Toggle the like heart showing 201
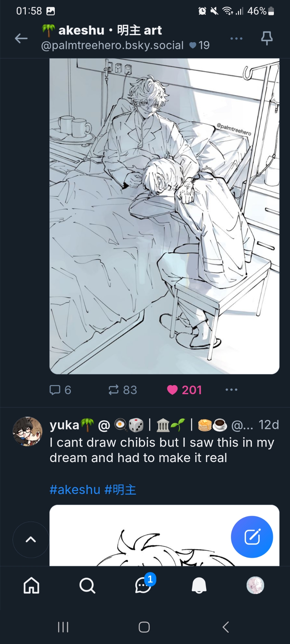This screenshot has height=644, width=290. (x=184, y=390)
